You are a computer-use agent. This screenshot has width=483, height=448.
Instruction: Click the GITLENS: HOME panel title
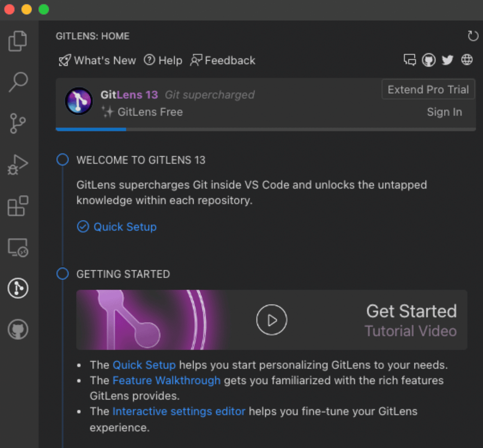point(93,36)
